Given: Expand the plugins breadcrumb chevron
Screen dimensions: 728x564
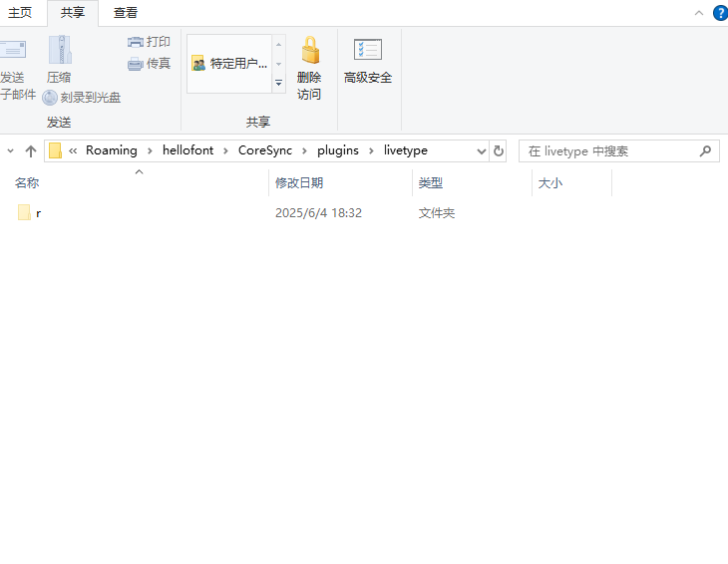Looking at the screenshot, I should (371, 150).
